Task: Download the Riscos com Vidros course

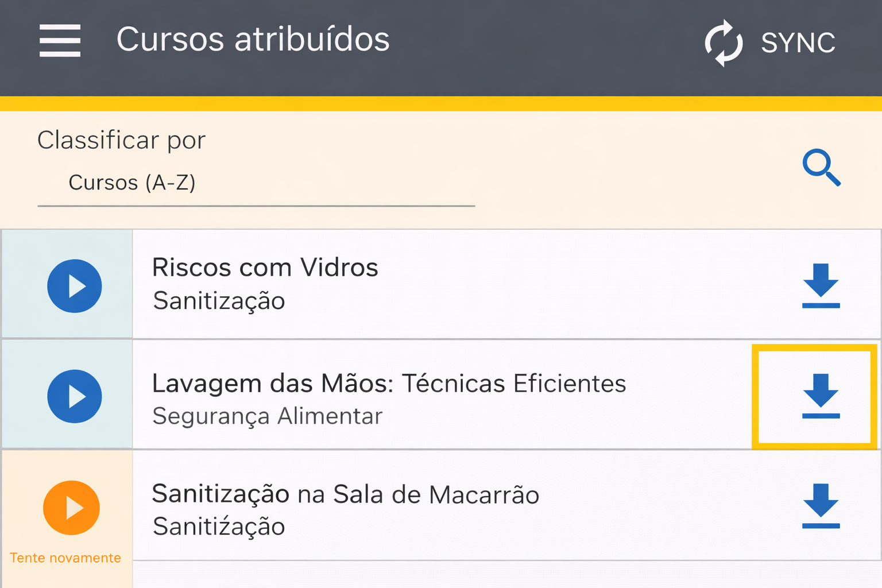Action: 821,285
